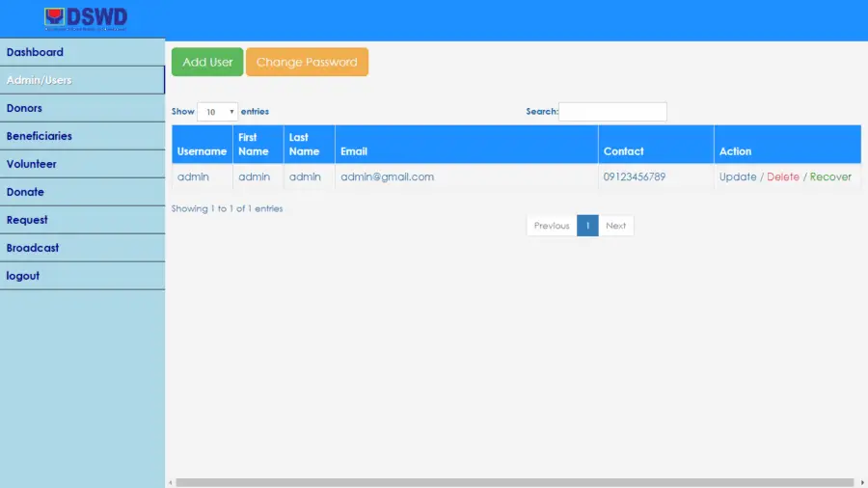This screenshot has width=868, height=488.
Task: Open the Dashboard menu item
Action: (x=82, y=52)
